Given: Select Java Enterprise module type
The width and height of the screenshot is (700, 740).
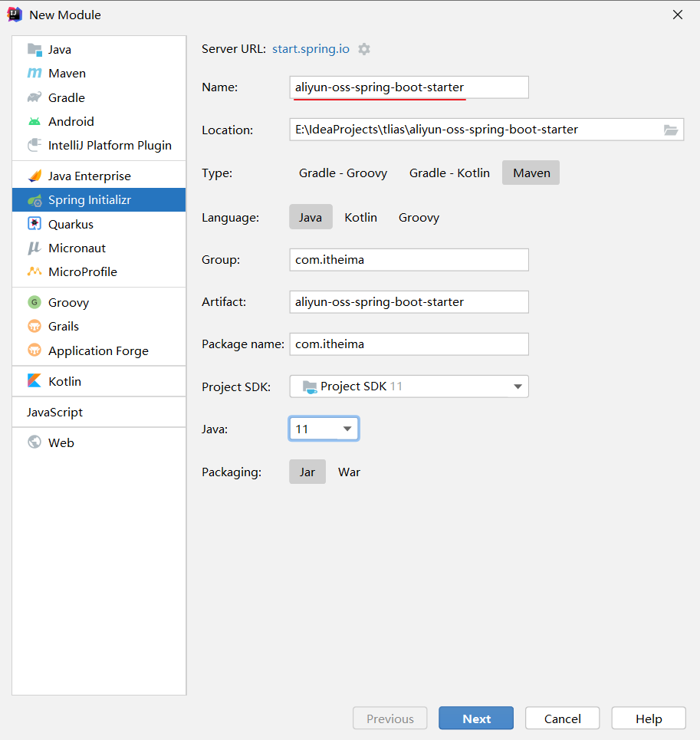Looking at the screenshot, I should (x=89, y=176).
